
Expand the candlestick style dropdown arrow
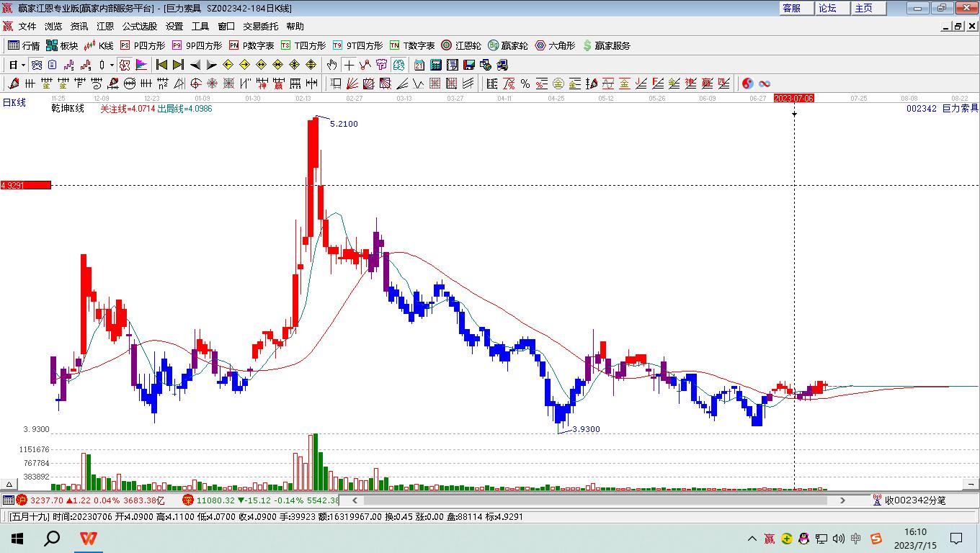pos(112,65)
